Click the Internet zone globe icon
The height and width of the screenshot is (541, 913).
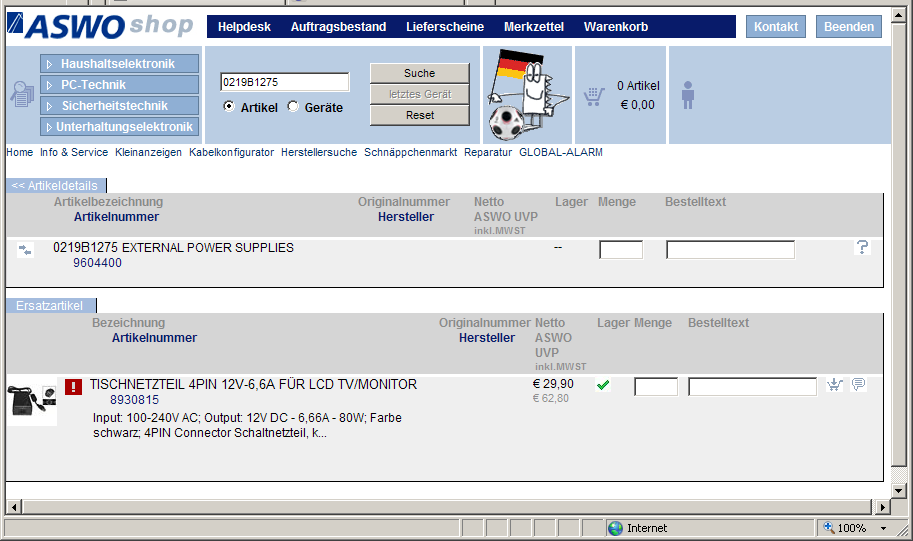tap(615, 528)
